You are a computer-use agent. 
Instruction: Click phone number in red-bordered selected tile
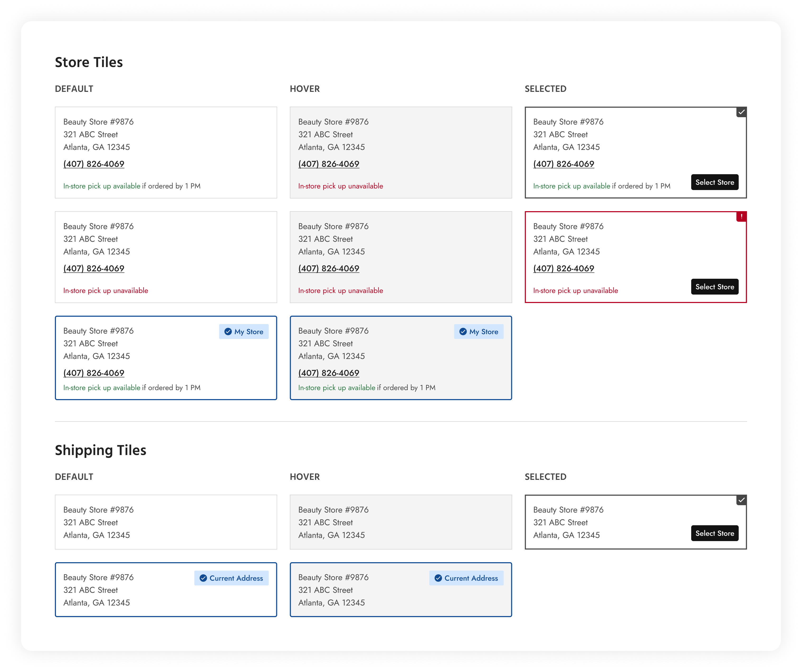coord(564,269)
